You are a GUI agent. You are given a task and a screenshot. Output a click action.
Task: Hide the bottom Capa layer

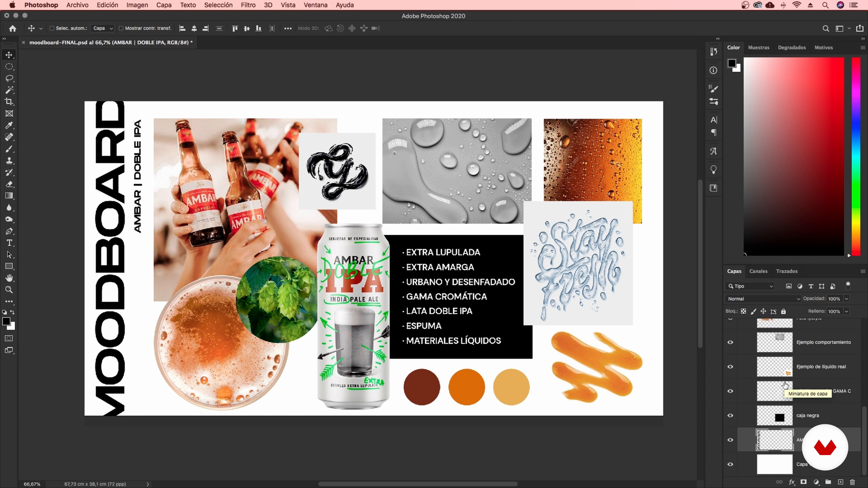[730, 465]
